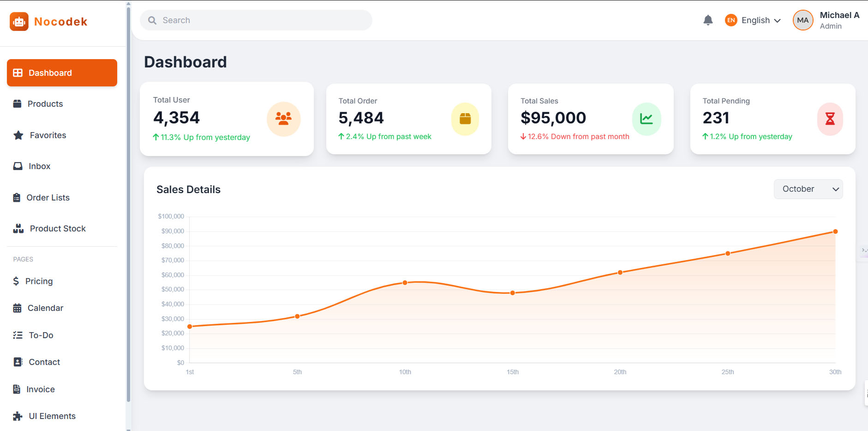Select the Products sidebar icon
The image size is (868, 431).
(x=17, y=103)
